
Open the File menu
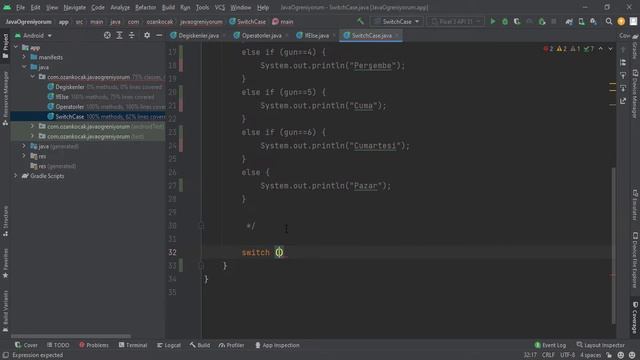20,7
